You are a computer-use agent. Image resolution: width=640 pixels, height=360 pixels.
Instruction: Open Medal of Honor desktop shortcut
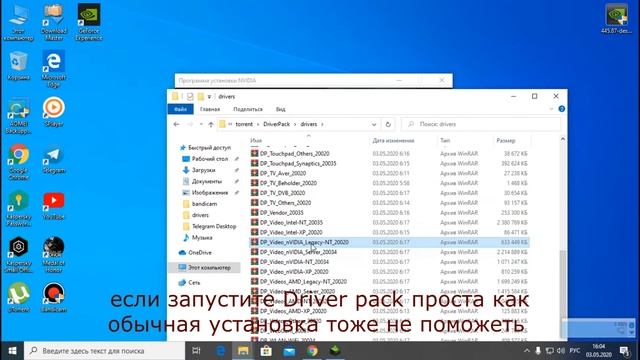pos(53,255)
